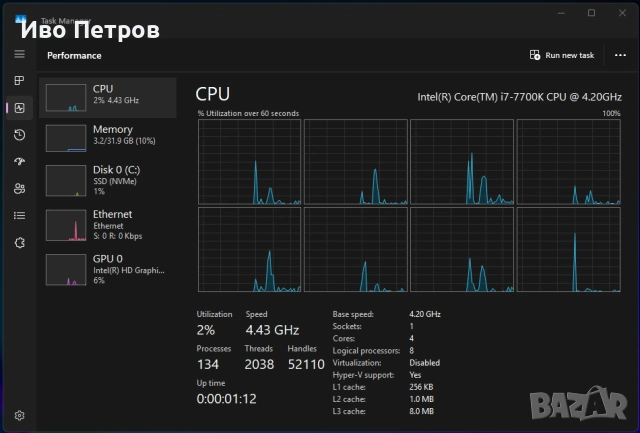Click the Performance page heading
The image size is (640, 433).
tap(74, 56)
